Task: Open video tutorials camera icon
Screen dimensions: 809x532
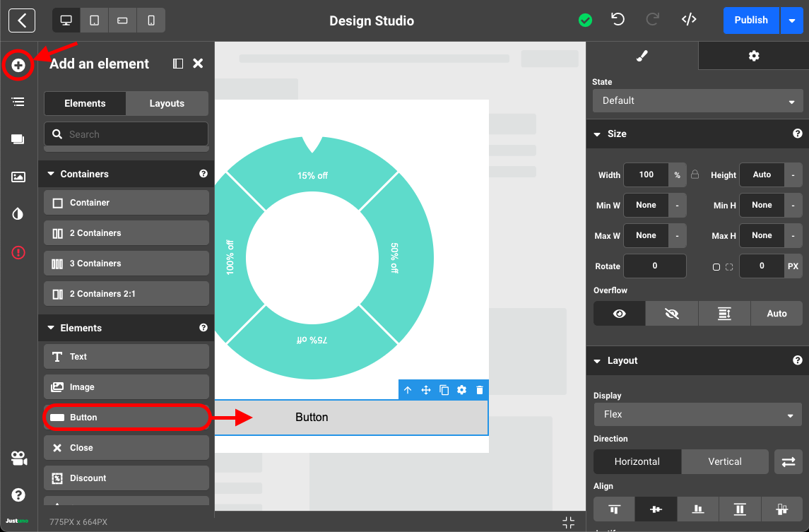Action: pos(18,459)
